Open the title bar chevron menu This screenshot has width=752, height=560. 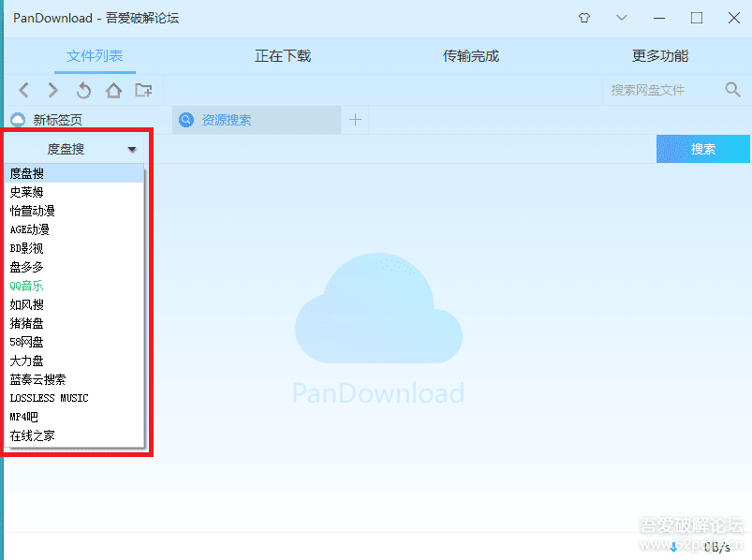[x=622, y=18]
